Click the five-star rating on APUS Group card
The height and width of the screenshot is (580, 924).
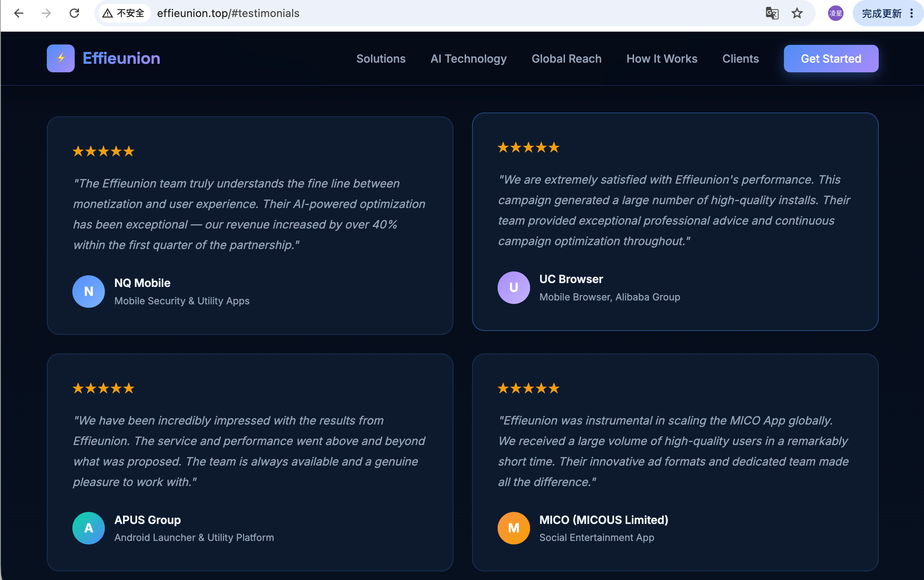103,388
